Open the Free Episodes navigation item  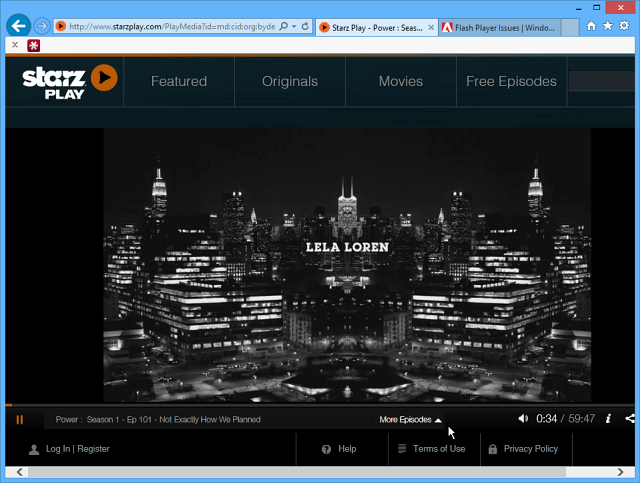point(511,81)
